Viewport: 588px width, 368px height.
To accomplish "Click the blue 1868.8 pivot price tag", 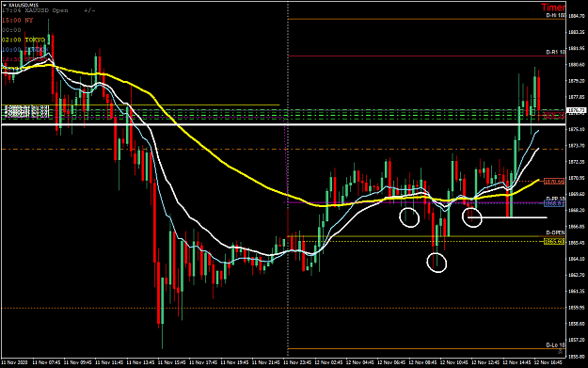I will [554, 203].
